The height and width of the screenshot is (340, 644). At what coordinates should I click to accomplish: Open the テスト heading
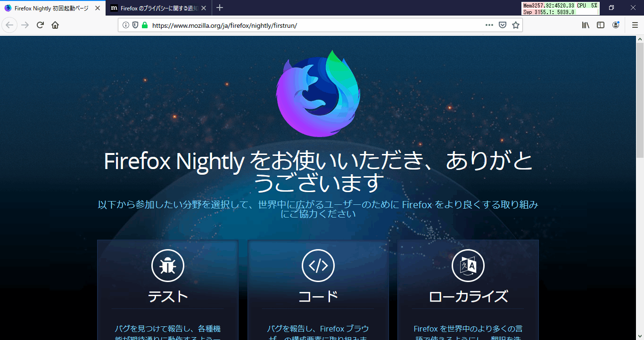tap(168, 296)
